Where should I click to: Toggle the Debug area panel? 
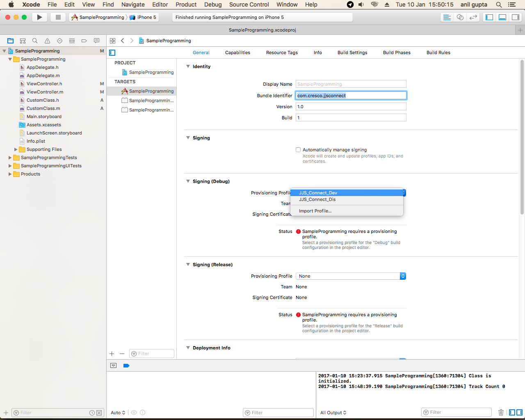coord(502,17)
